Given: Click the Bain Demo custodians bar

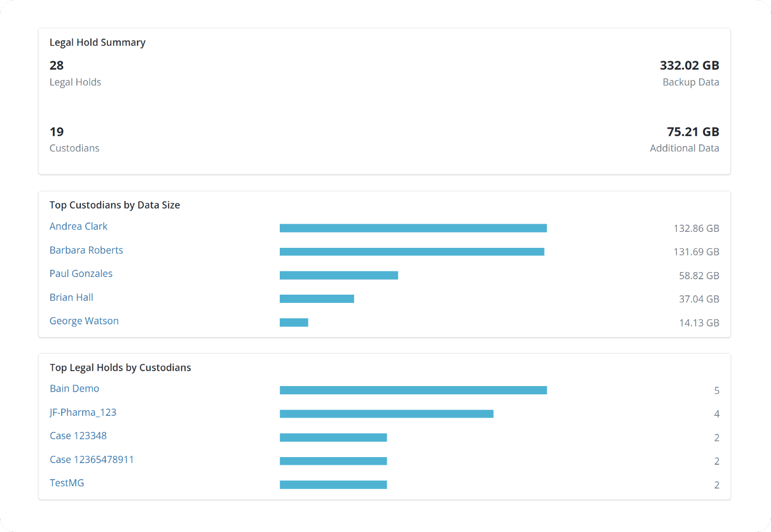Looking at the screenshot, I should pyautogui.click(x=413, y=390).
